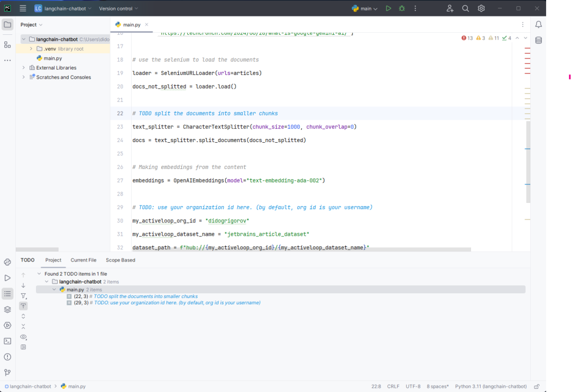
Task: Switch to Project tab in TODO
Action: (x=53, y=260)
